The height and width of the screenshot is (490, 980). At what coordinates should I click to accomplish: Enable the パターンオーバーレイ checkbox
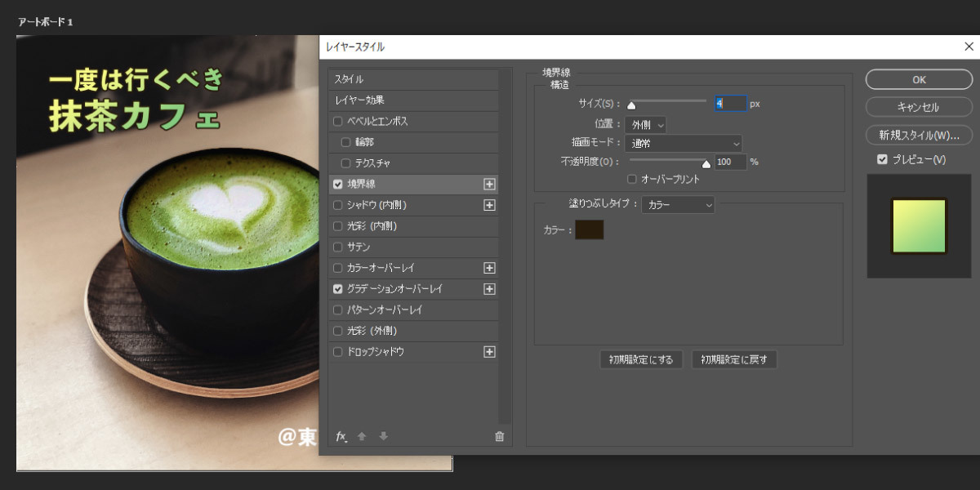pos(338,310)
